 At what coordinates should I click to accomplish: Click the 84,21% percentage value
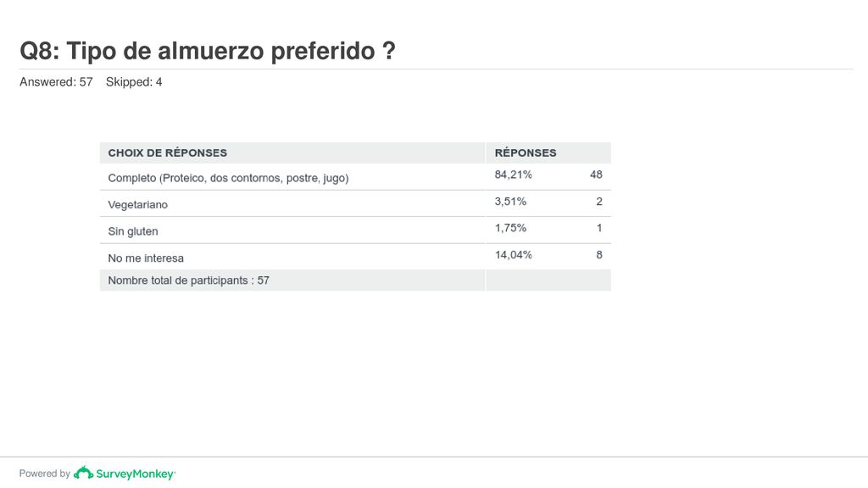[x=513, y=175]
